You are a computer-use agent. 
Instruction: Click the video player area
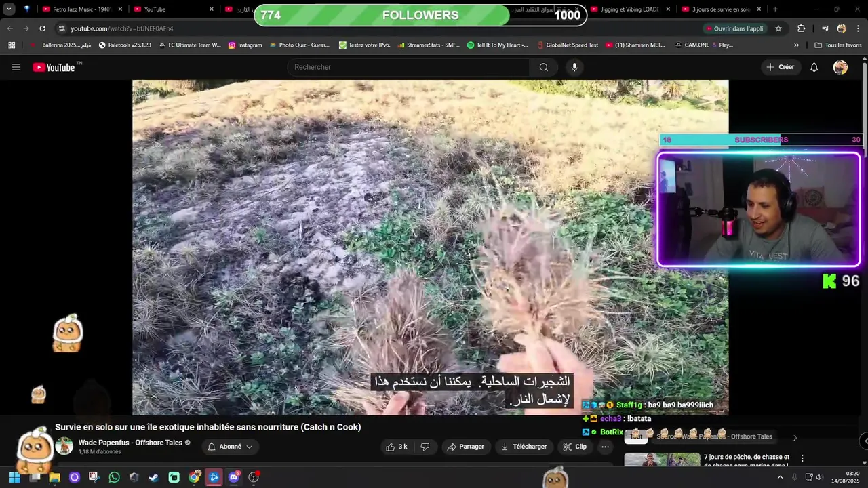pyautogui.click(x=430, y=247)
